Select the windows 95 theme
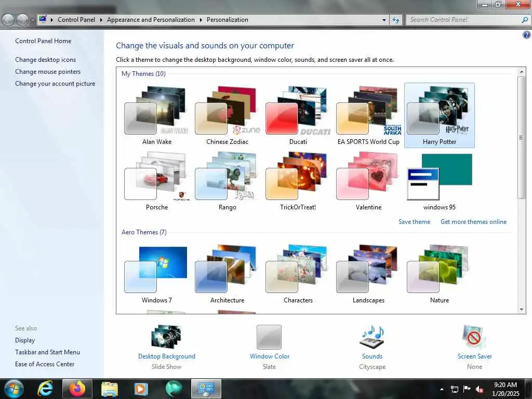Viewport: 532px width, 399px height. click(x=440, y=181)
